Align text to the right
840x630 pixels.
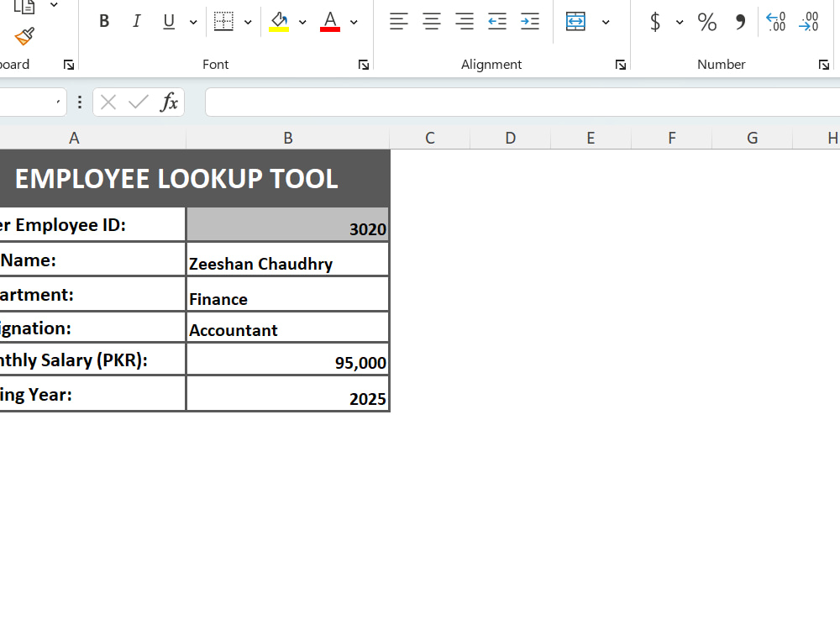click(x=465, y=22)
